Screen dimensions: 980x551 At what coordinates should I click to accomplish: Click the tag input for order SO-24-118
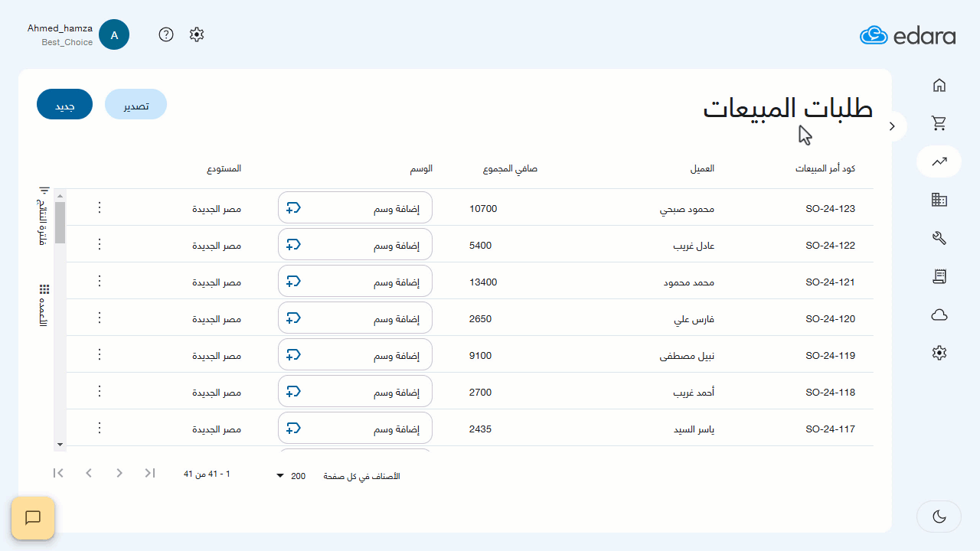point(355,391)
